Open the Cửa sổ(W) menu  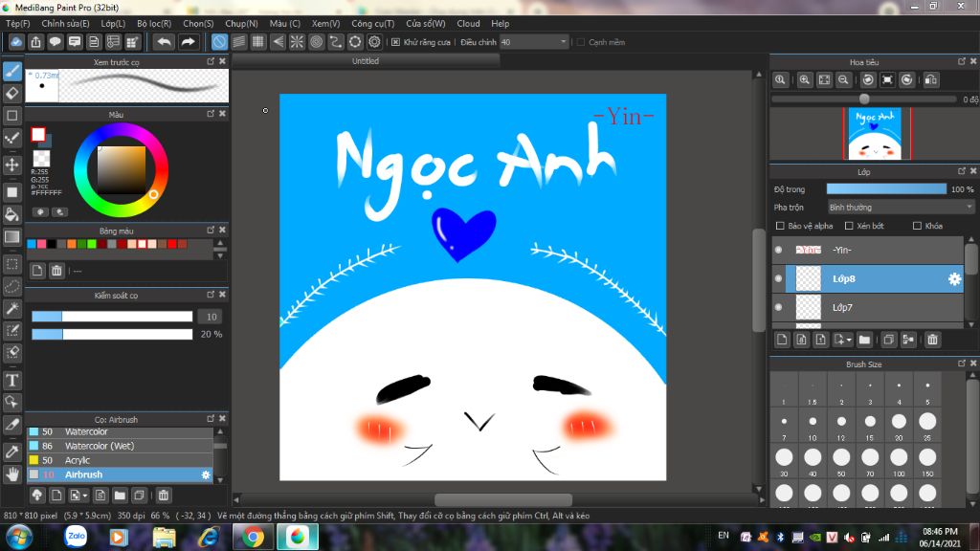pos(426,24)
